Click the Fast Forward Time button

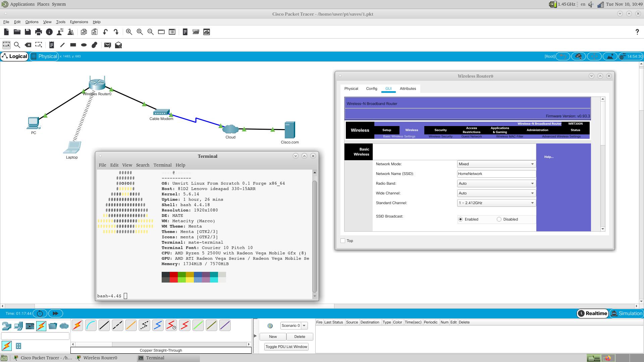(55, 313)
